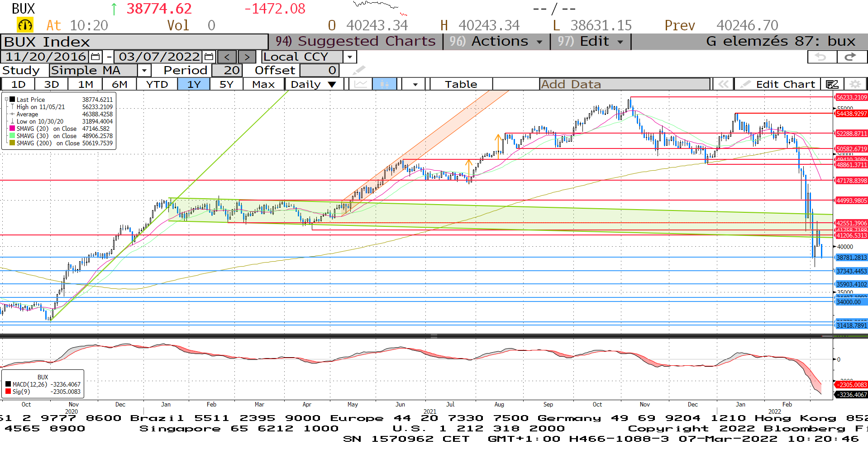868x464 pixels.
Task: Expand the Simple MA study dropdown
Action: point(144,70)
